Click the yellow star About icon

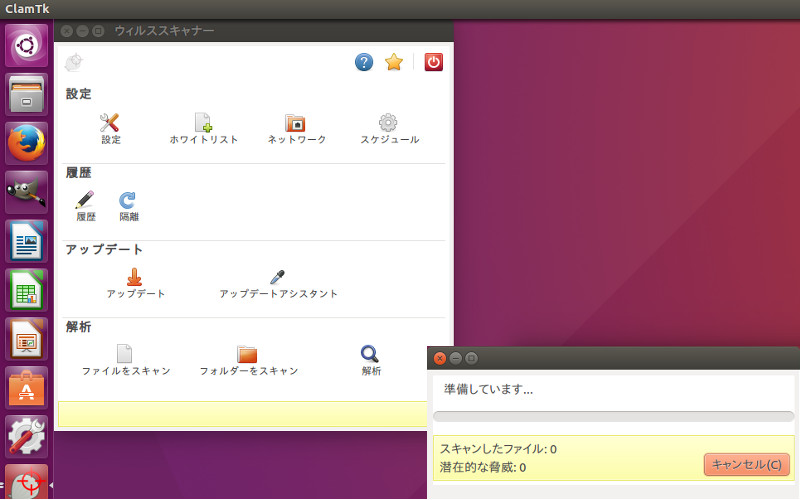click(x=394, y=62)
